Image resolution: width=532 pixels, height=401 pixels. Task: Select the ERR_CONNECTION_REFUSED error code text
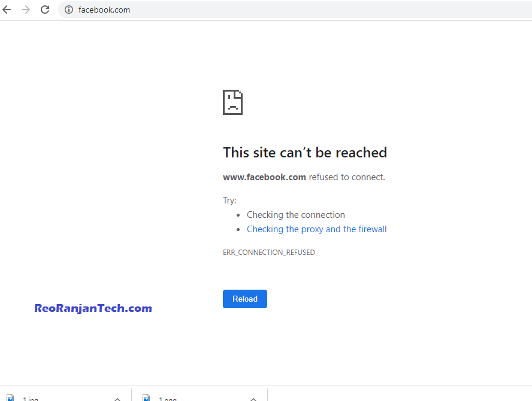(269, 253)
